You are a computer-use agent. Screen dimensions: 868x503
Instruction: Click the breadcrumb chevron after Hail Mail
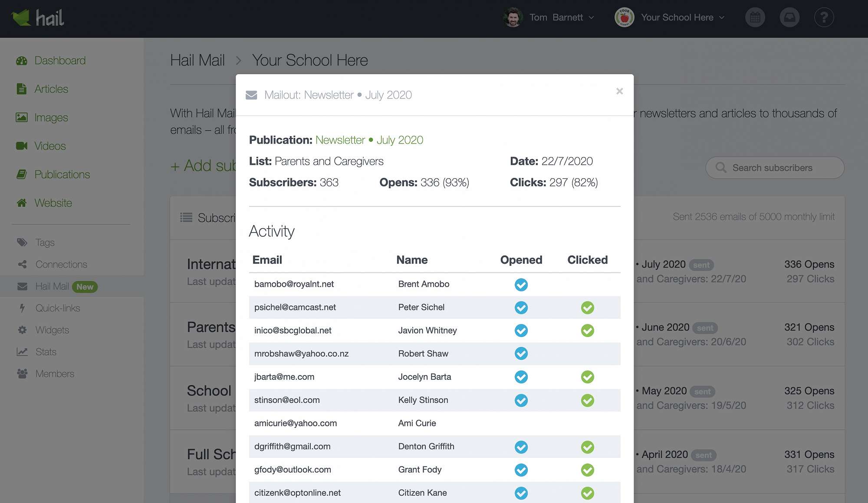(238, 60)
